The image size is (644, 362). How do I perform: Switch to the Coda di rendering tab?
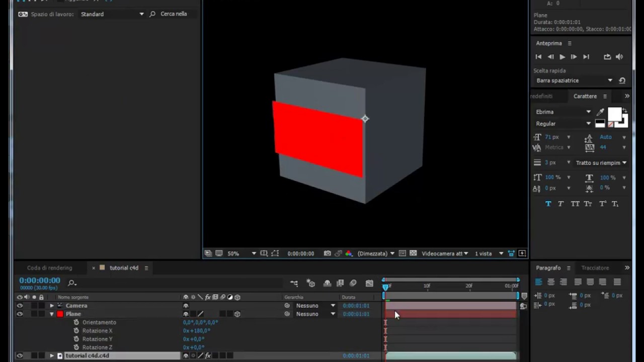[49, 268]
